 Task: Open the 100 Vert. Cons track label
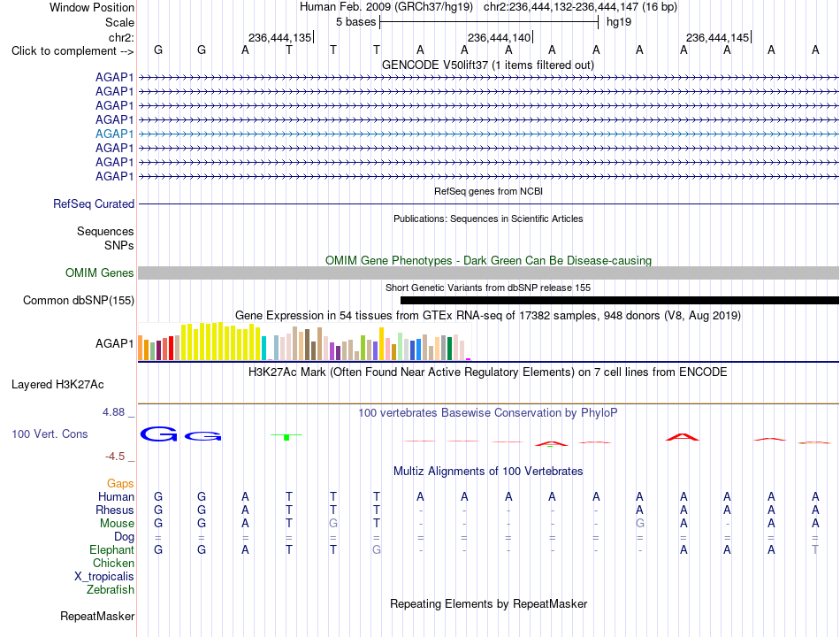click(50, 434)
